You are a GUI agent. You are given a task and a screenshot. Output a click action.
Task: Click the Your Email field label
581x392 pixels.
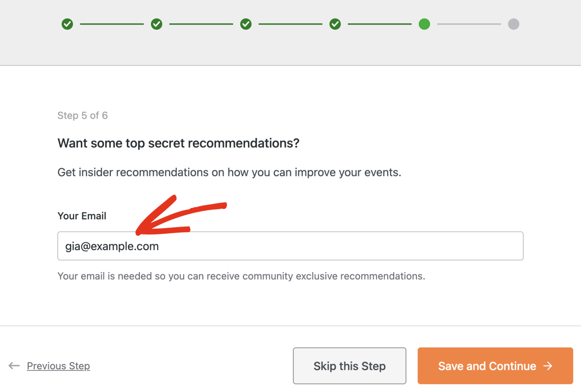(82, 216)
